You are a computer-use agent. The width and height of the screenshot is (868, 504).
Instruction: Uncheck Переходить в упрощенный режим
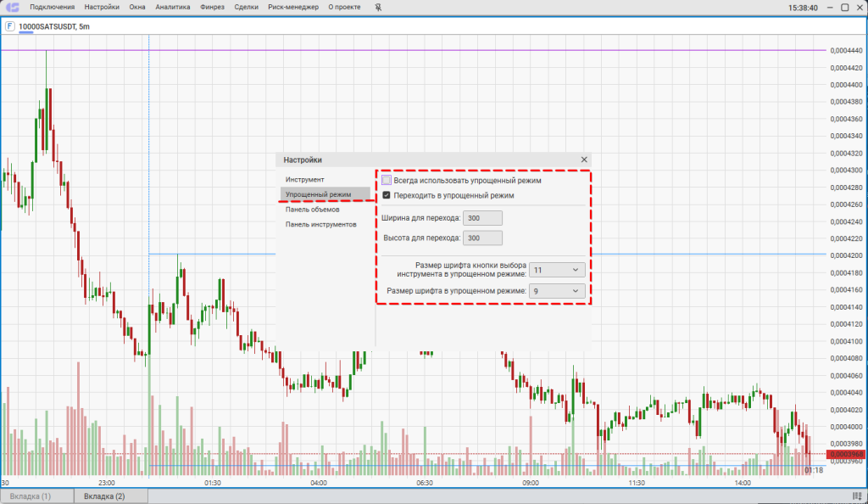(387, 195)
